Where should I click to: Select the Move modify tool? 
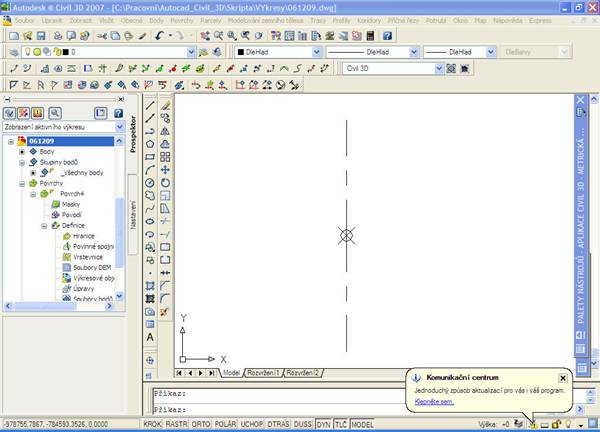coord(165,170)
